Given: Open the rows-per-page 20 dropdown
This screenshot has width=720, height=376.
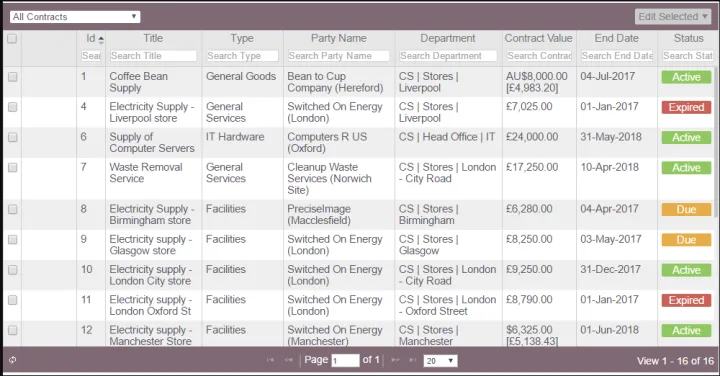Looking at the screenshot, I should [x=440, y=361].
